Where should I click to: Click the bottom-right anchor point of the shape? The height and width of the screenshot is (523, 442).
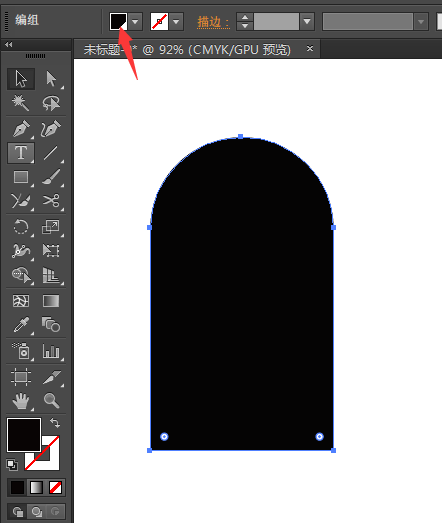tap(333, 451)
